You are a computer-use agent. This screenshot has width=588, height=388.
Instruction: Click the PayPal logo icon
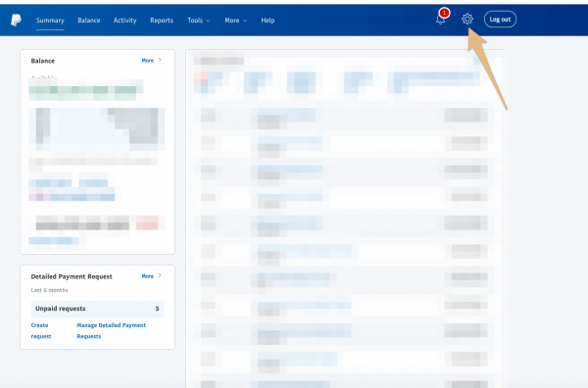point(16,20)
